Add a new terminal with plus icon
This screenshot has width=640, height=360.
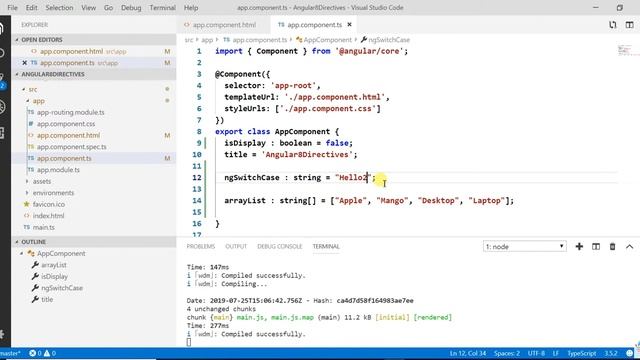(579, 247)
